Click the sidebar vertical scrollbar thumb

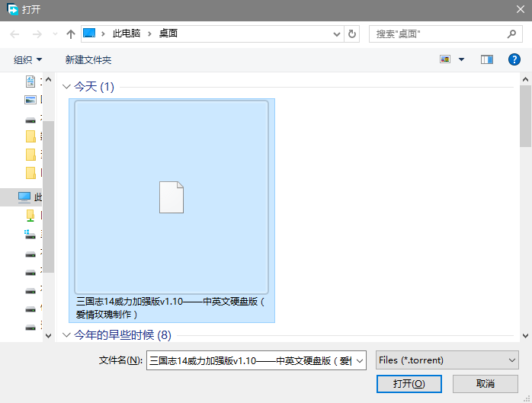pos(49,197)
